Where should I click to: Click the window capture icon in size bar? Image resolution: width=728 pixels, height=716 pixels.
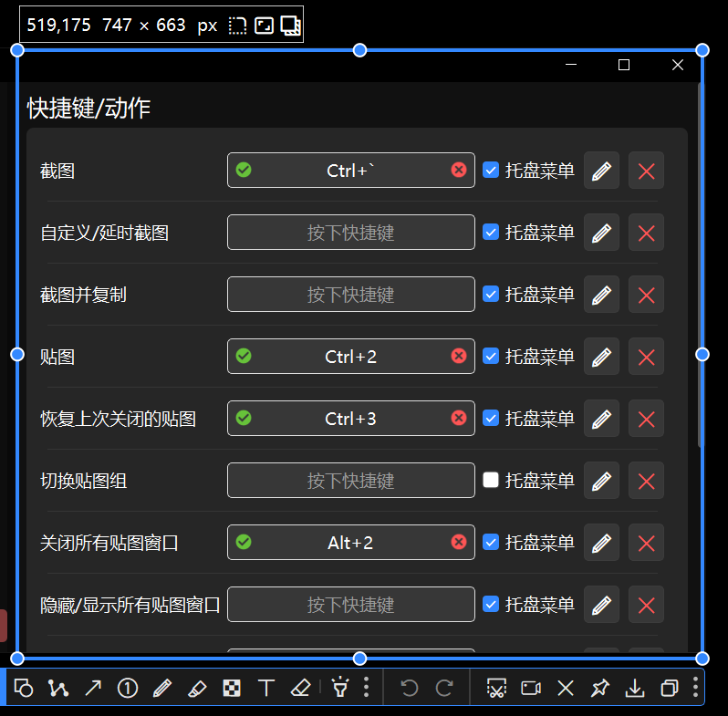[x=291, y=25]
